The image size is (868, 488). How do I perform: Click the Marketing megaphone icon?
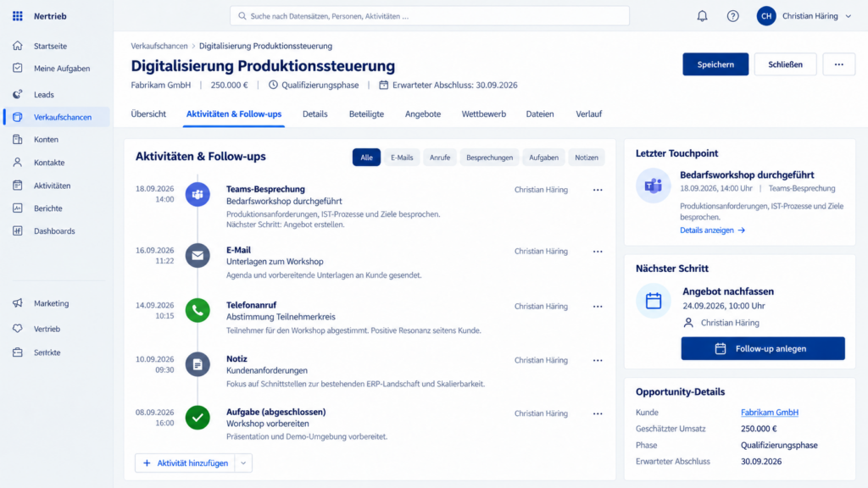[x=18, y=303]
